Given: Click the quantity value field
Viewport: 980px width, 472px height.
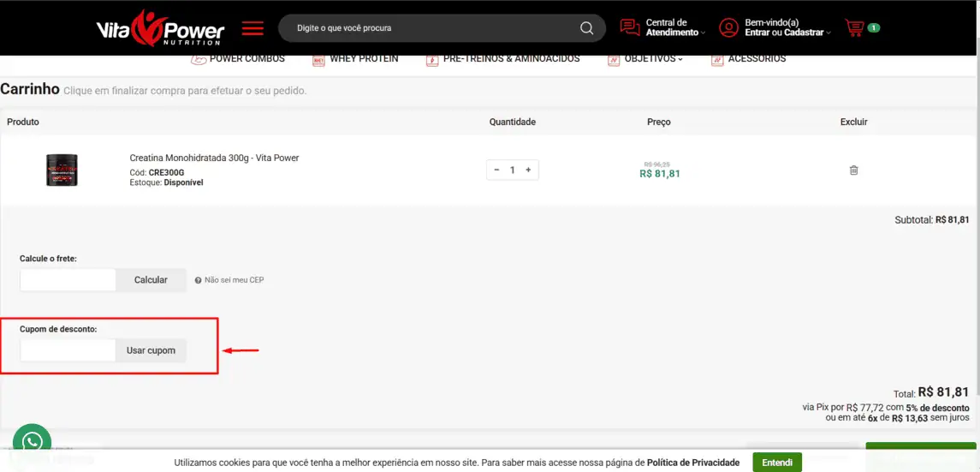Looking at the screenshot, I should 513,170.
